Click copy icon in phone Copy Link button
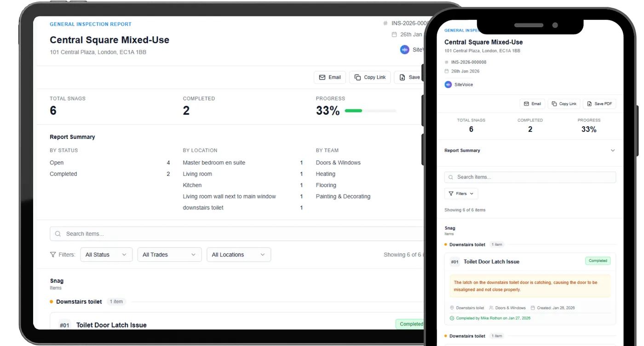Viewport: 644px width, 346px height. pos(554,104)
